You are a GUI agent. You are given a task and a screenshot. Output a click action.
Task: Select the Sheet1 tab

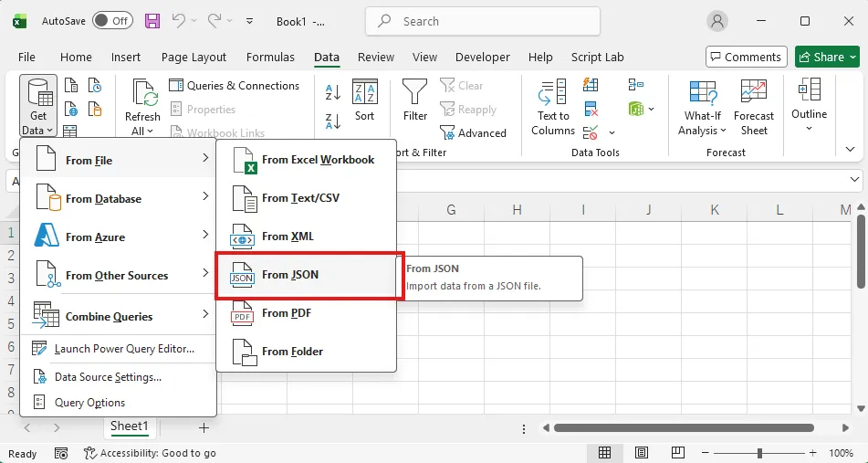click(x=130, y=426)
